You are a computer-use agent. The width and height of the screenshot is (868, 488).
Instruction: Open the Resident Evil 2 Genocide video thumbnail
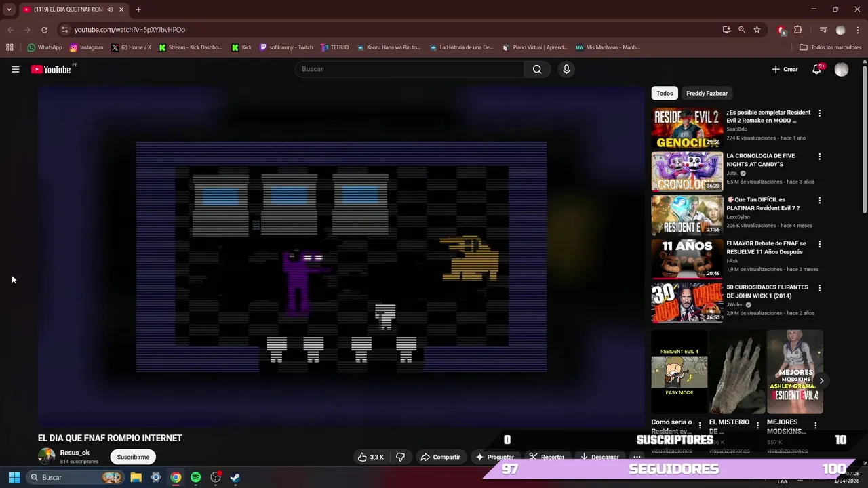click(687, 127)
